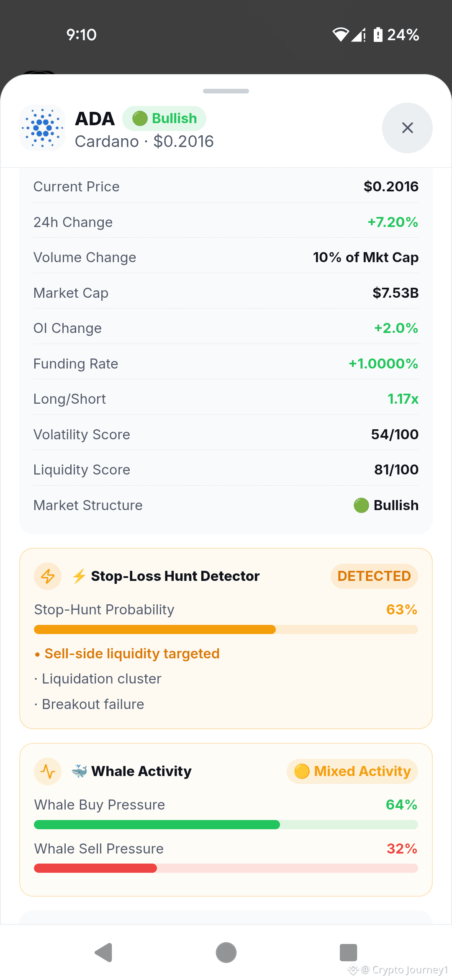Tap the Cardano ADA coin logo
The image size is (452, 980).
click(42, 128)
